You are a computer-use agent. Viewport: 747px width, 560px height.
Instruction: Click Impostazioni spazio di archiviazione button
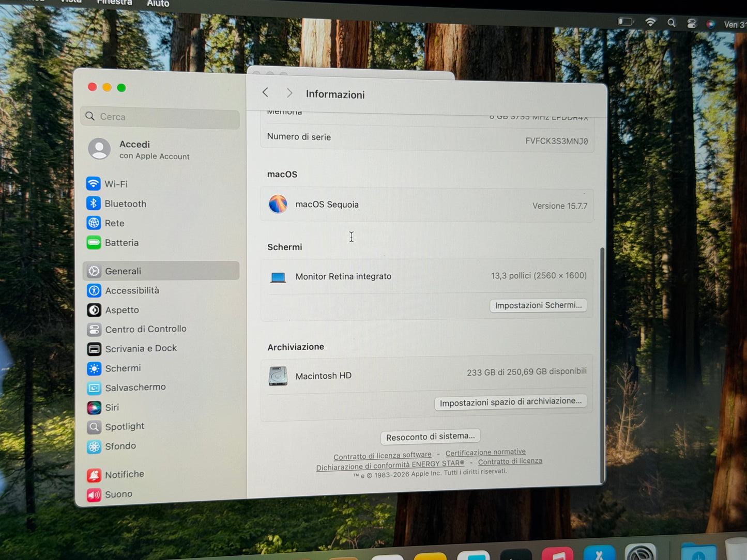(x=510, y=402)
